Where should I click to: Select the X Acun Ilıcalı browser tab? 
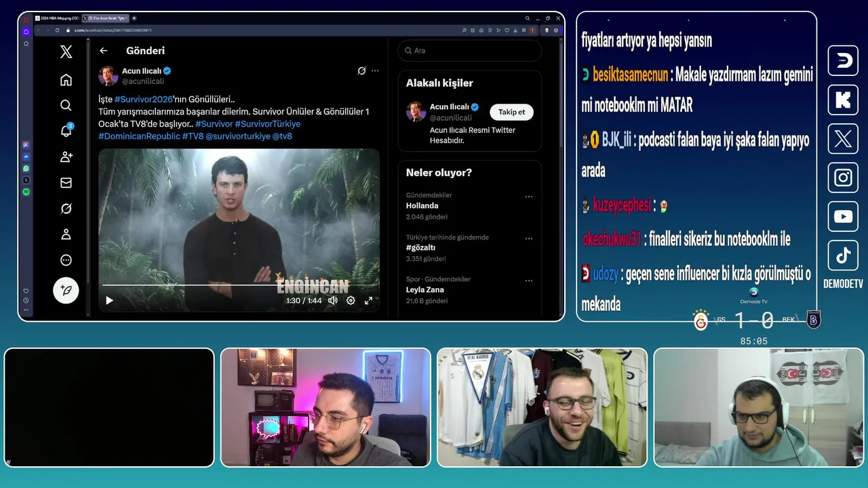(105, 18)
